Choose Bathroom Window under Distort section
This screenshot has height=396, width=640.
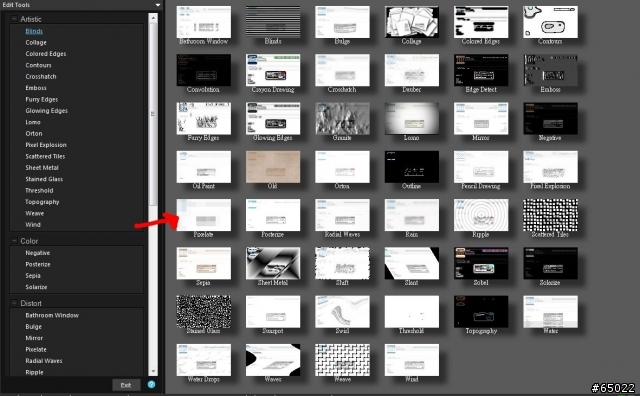(x=52, y=316)
